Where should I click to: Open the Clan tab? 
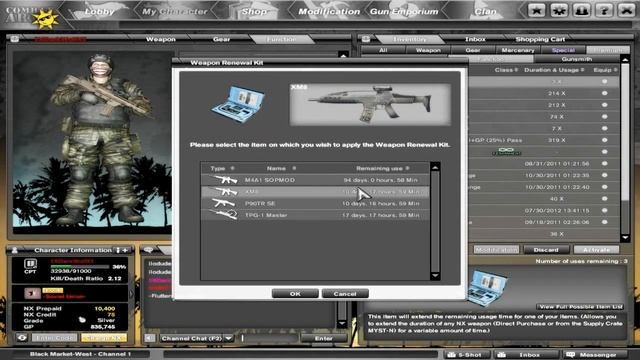pos(485,11)
